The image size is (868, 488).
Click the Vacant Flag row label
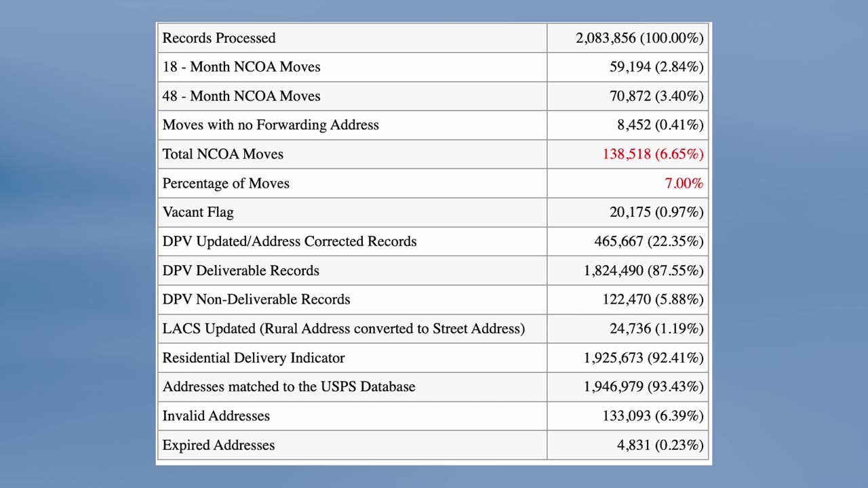pos(198,213)
